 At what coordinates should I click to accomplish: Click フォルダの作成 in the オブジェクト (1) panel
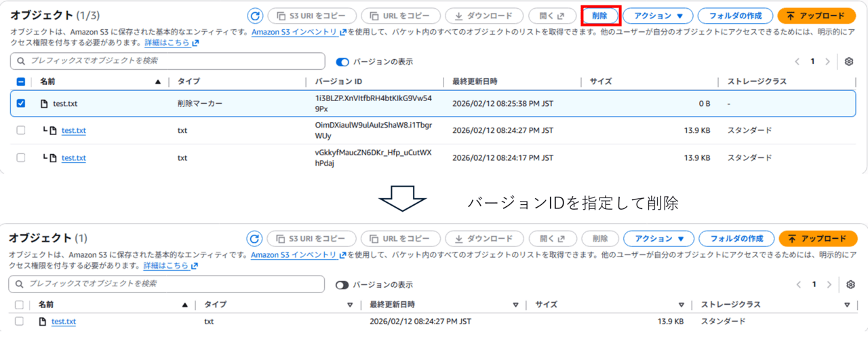coord(736,239)
